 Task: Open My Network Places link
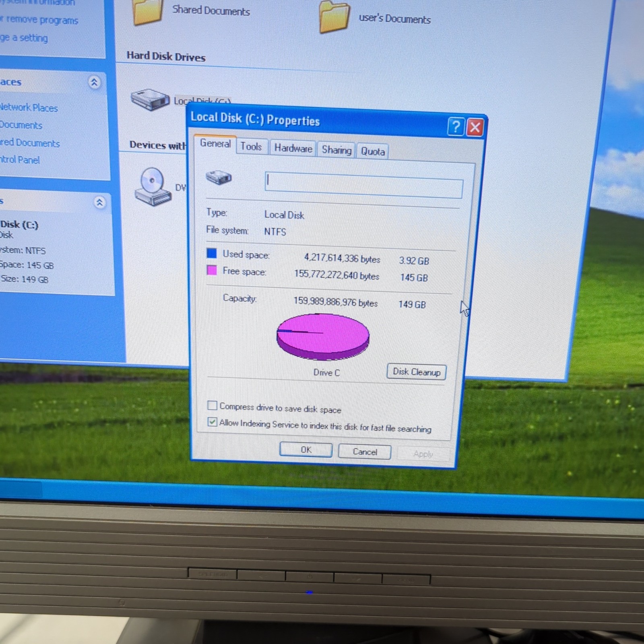pyautogui.click(x=29, y=108)
